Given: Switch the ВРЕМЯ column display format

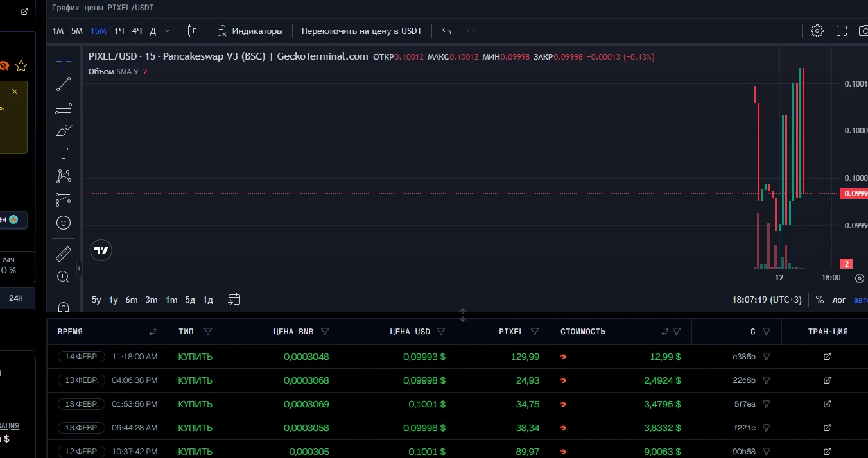Looking at the screenshot, I should click(x=153, y=332).
